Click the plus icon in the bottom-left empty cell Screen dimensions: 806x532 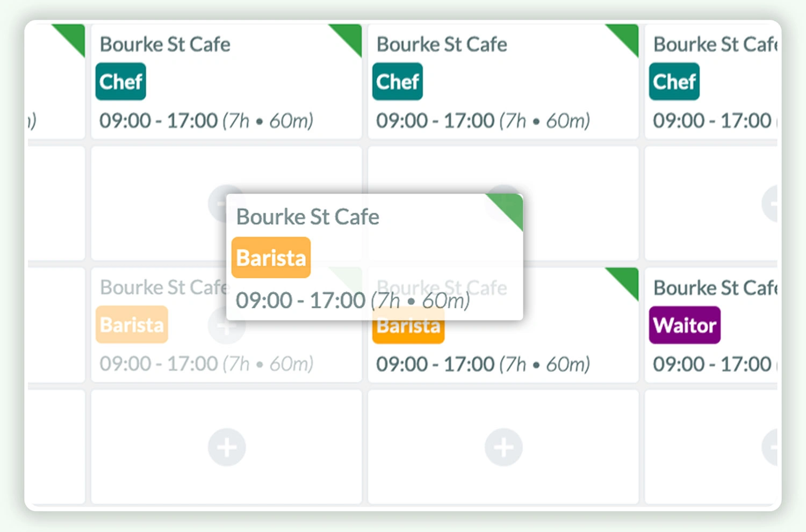point(226,447)
